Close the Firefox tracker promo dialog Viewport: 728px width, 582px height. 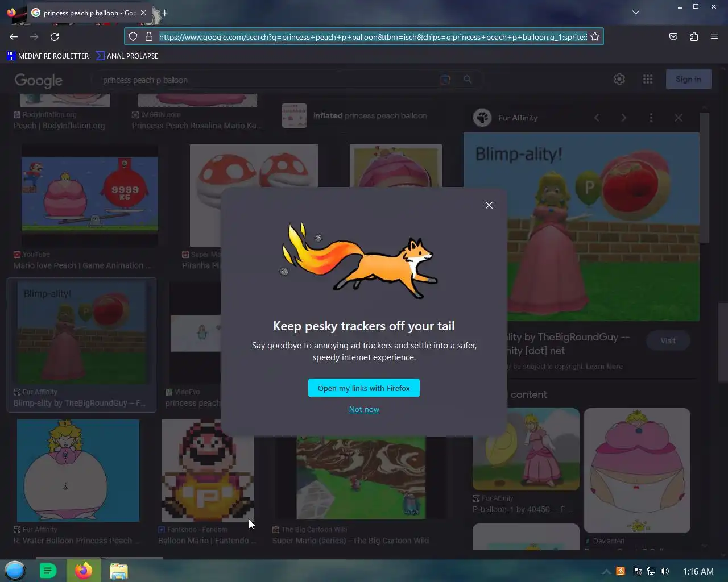tap(489, 205)
